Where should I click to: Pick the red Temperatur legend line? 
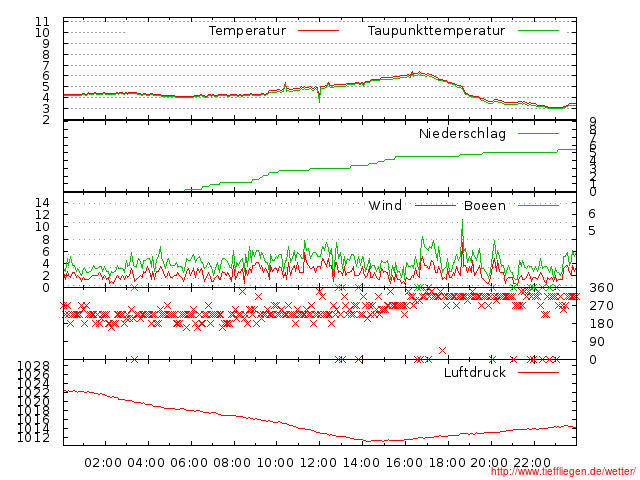coord(318,31)
